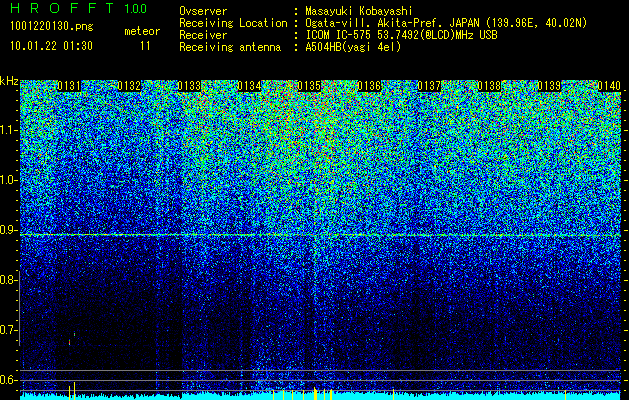This screenshot has height=400, width=629.
Task: Click the 0133 time marker
Action: tap(189, 86)
